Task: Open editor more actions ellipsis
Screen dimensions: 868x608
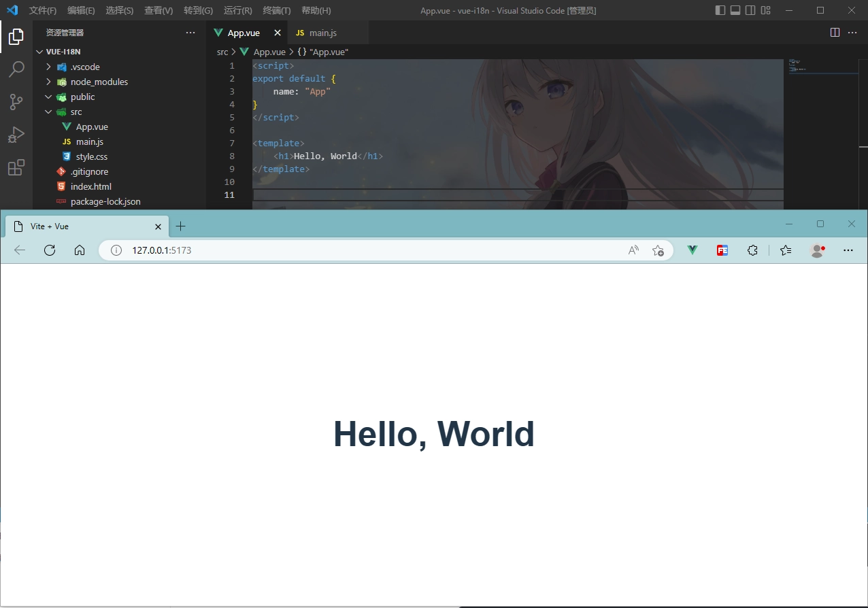Action: click(x=853, y=33)
